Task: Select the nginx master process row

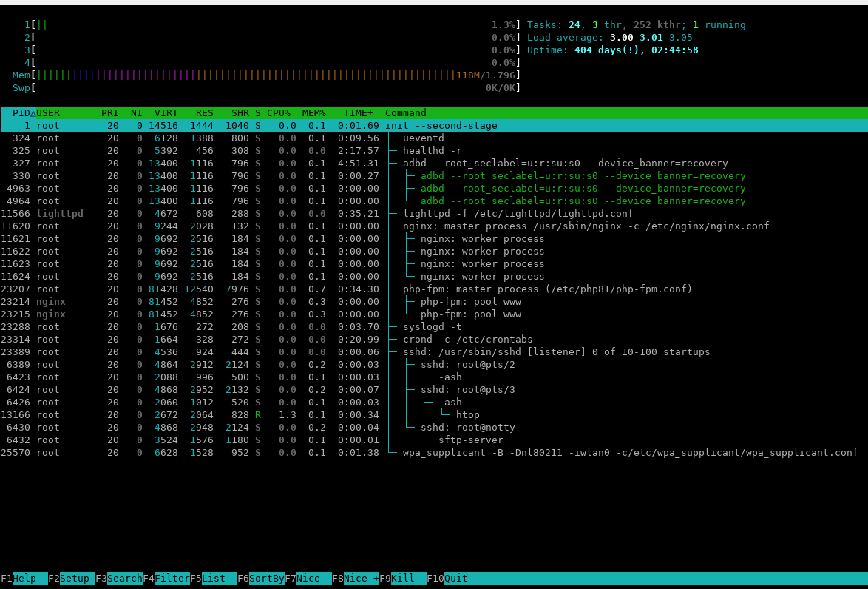Action: (x=434, y=226)
